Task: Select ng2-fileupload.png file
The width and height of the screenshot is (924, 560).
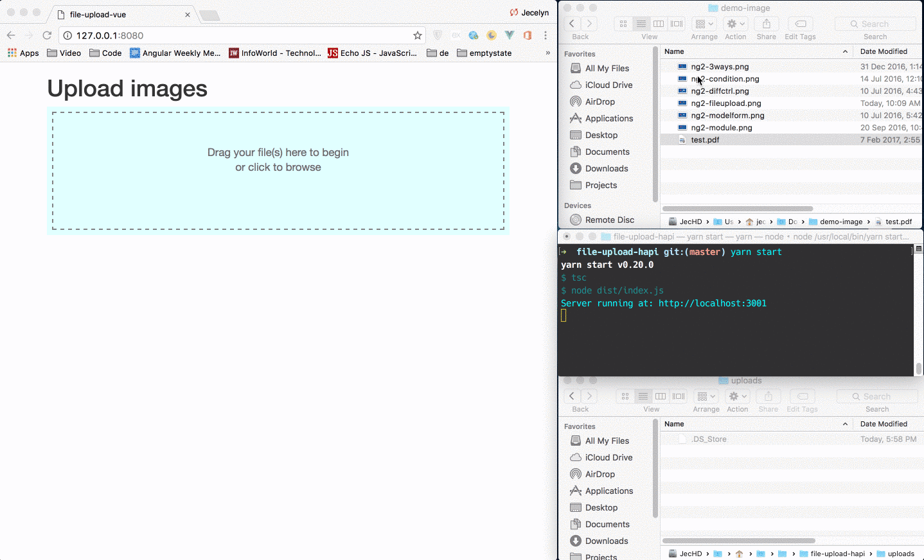Action: [726, 103]
